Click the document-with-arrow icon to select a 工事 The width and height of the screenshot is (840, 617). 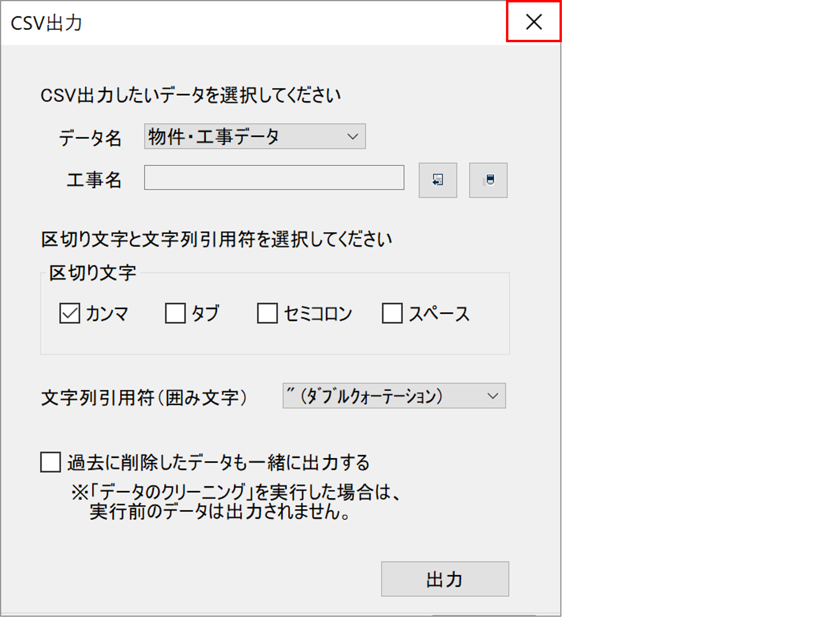pyautogui.click(x=437, y=180)
